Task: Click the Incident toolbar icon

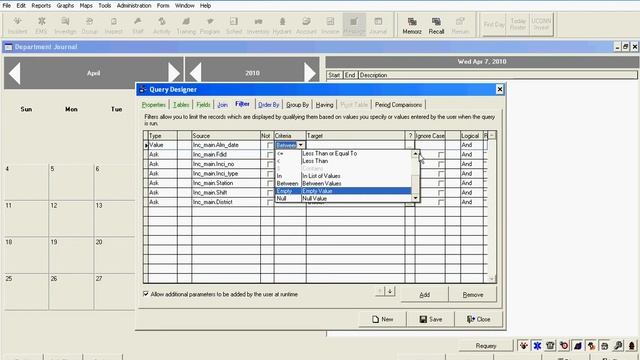Action: 18,25
